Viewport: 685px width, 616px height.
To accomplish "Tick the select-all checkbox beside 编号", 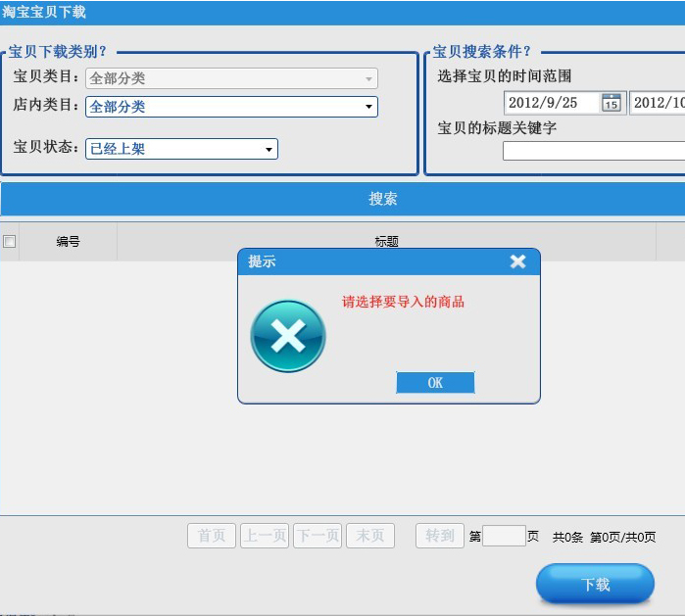I will (9, 242).
